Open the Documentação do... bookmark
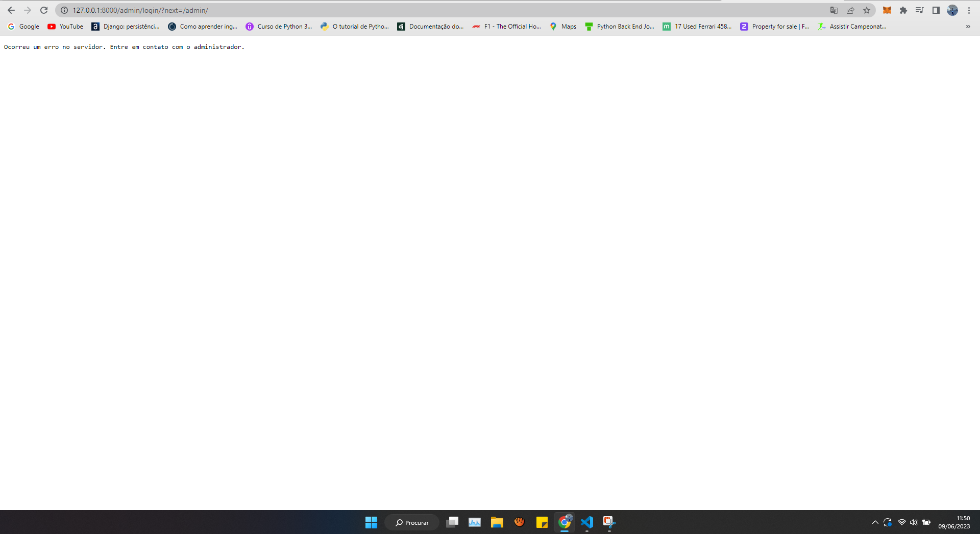980x534 pixels. [430, 27]
